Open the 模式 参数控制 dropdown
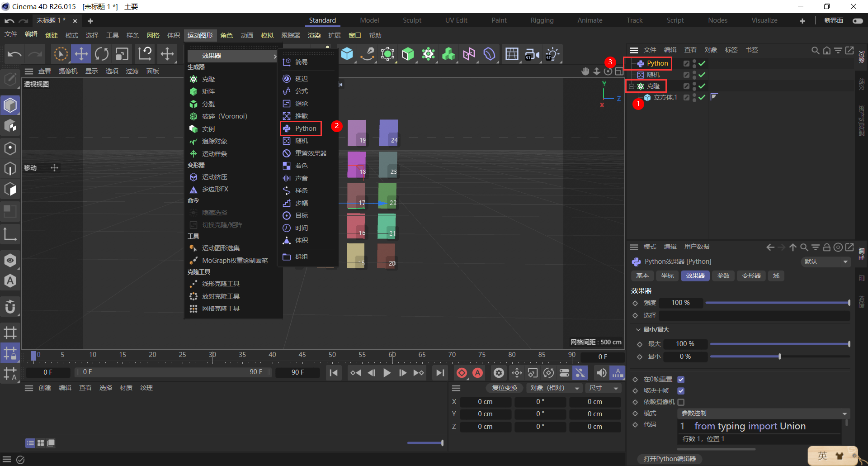Viewport: 868px width, 466px height. (x=764, y=414)
